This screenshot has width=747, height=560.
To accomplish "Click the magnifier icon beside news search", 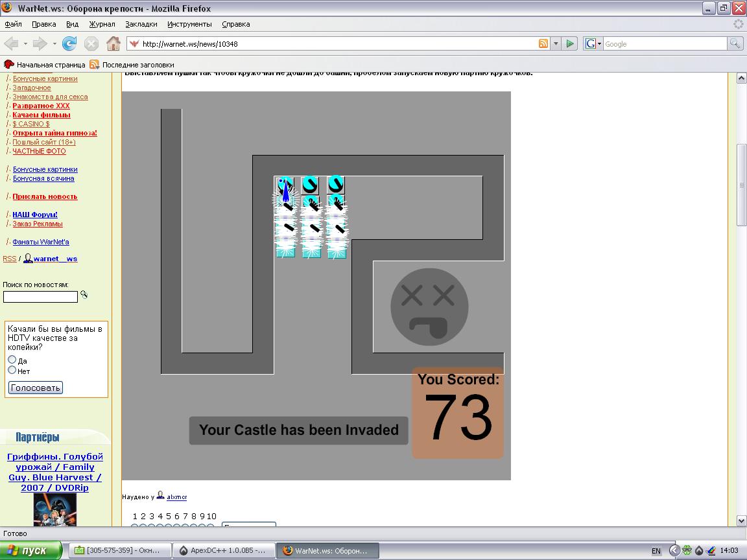I will tap(84, 295).
